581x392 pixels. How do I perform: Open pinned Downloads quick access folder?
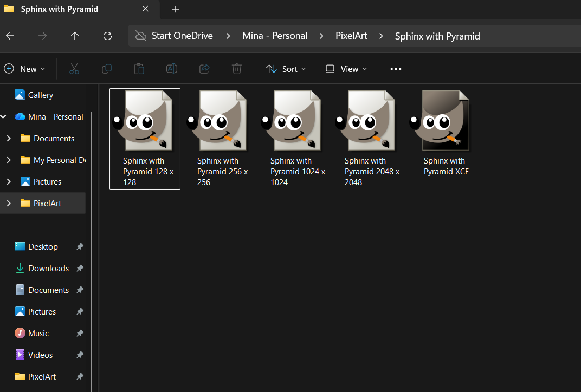[49, 269]
